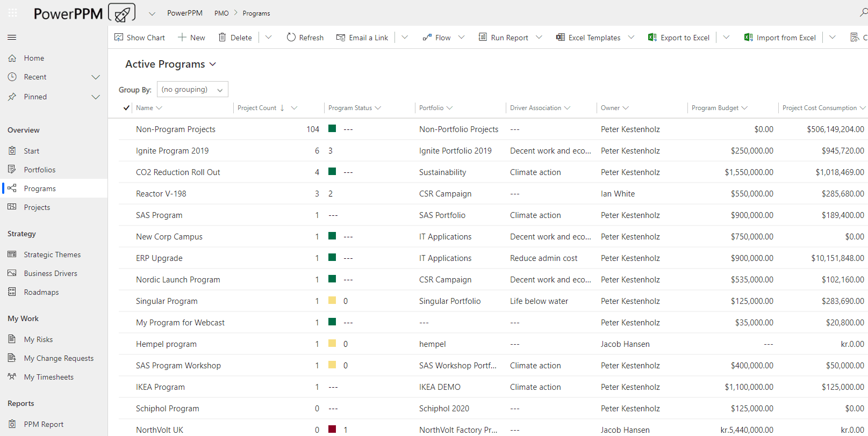Viewport: 868px width, 436px height.
Task: Collapse the navigation hamburger menu
Action: tap(12, 38)
